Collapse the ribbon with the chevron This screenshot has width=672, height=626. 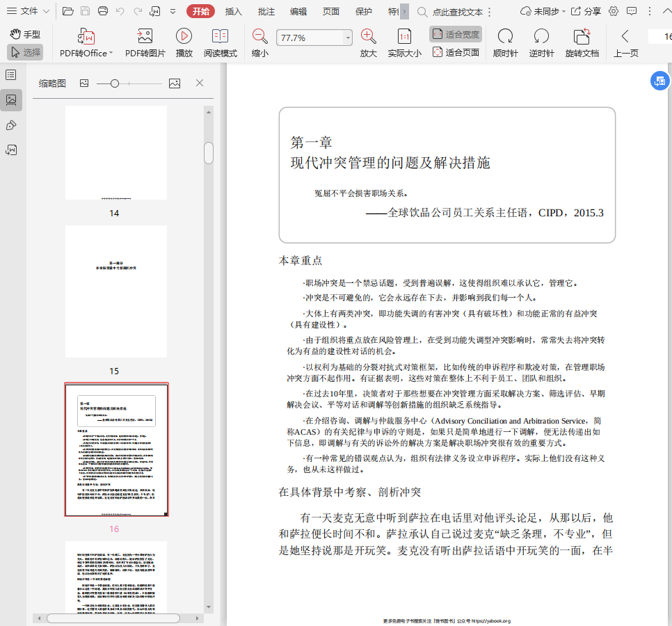[x=667, y=12]
